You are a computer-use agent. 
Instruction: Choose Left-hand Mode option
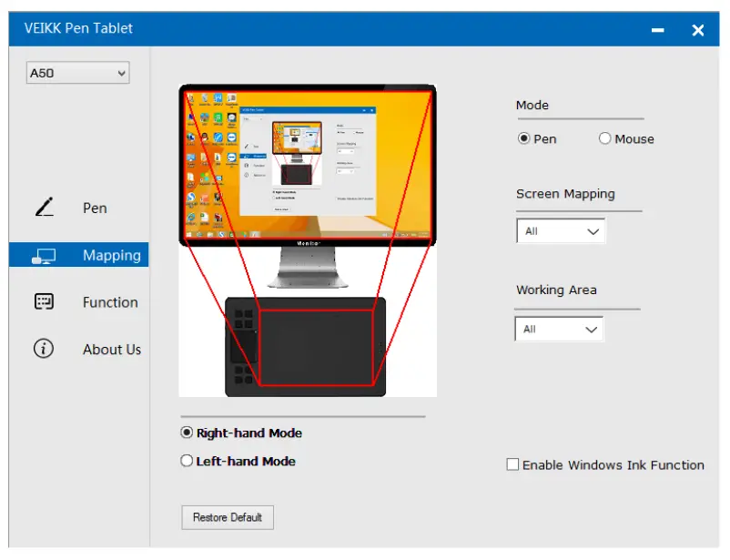point(188,462)
